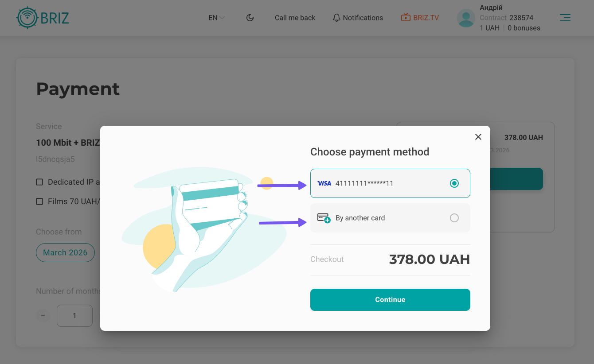Click the user avatar icon
Image resolution: width=594 pixels, height=364 pixels.
[466, 18]
